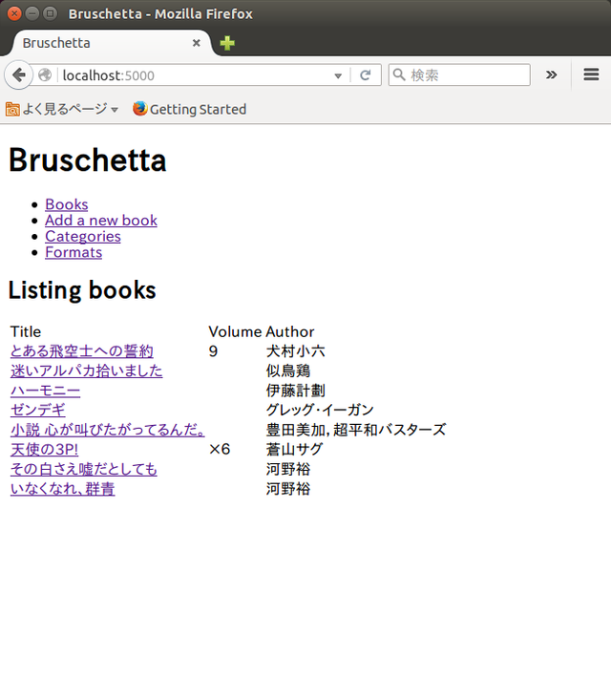Open the Books link
This screenshot has height=700, width=611.
click(67, 204)
